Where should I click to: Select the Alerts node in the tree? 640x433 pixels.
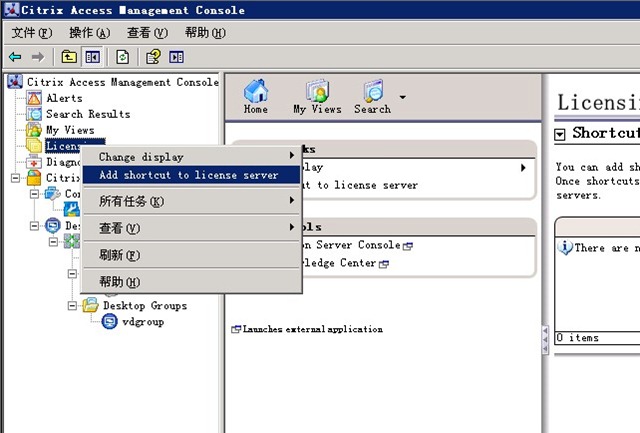point(64,98)
